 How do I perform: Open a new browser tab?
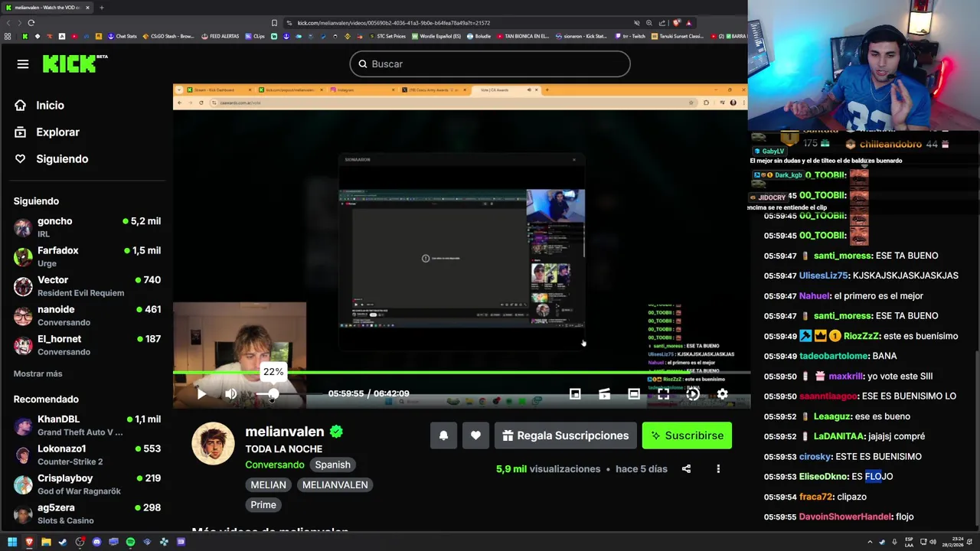pos(102,8)
